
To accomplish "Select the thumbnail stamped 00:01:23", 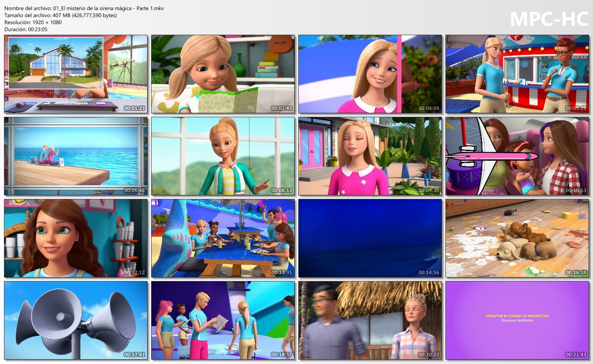I will 76,74.
